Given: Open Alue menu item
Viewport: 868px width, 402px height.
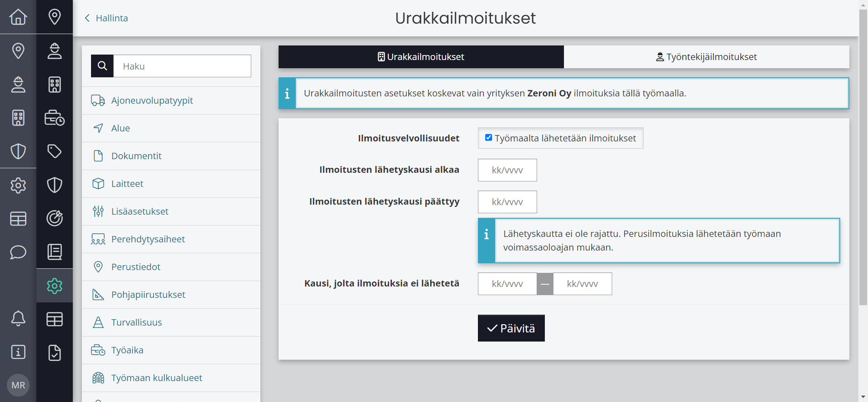Looking at the screenshot, I should click(171, 128).
